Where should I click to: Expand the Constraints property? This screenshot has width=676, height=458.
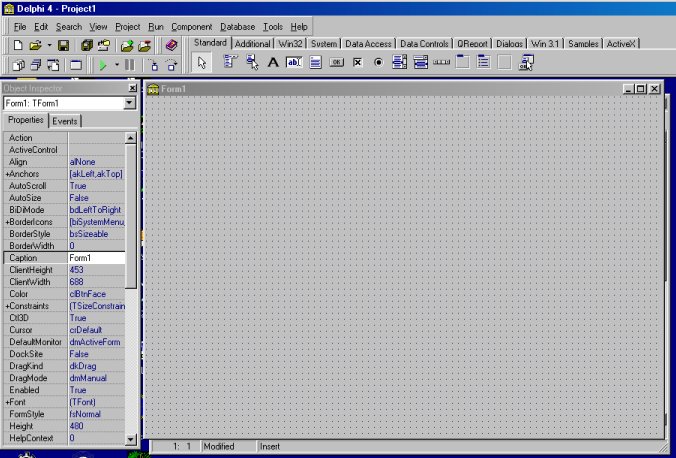click(7, 306)
